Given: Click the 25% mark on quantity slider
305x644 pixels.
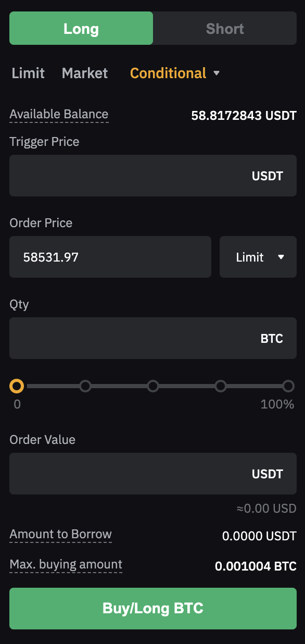Looking at the screenshot, I should click(x=85, y=386).
